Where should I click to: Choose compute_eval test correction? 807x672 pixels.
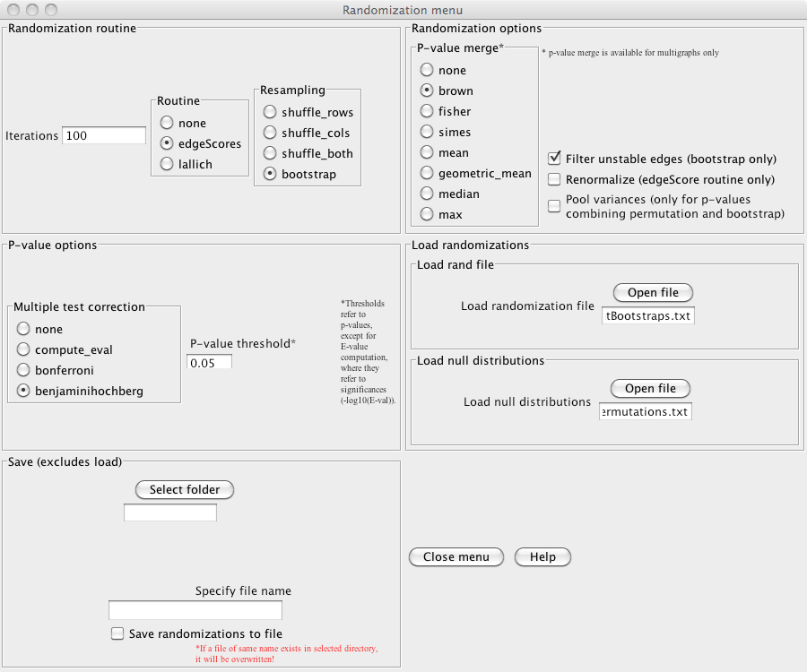click(23, 350)
